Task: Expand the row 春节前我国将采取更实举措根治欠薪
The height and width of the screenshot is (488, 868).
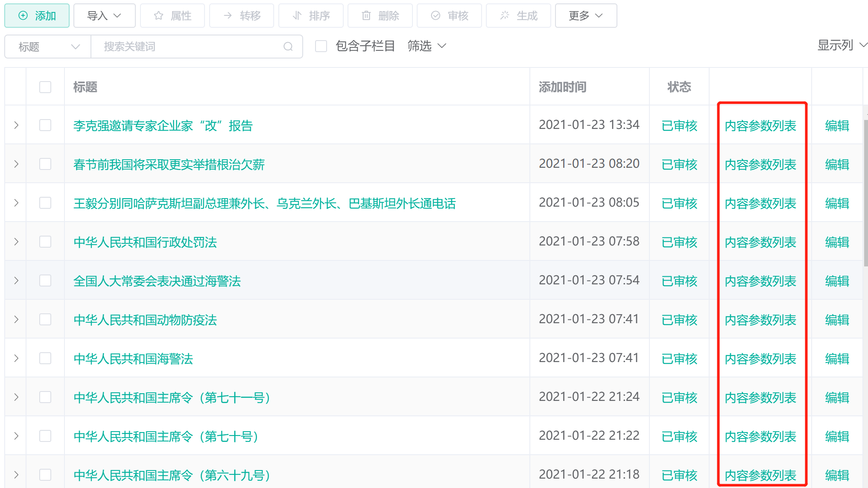Action: pos(16,164)
